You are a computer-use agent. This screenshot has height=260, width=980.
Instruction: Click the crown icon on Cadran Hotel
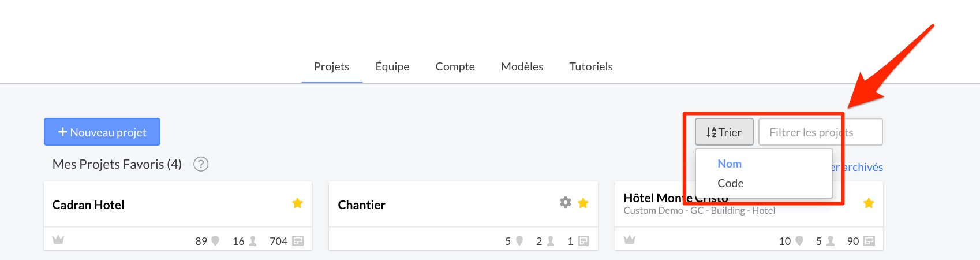coord(58,240)
